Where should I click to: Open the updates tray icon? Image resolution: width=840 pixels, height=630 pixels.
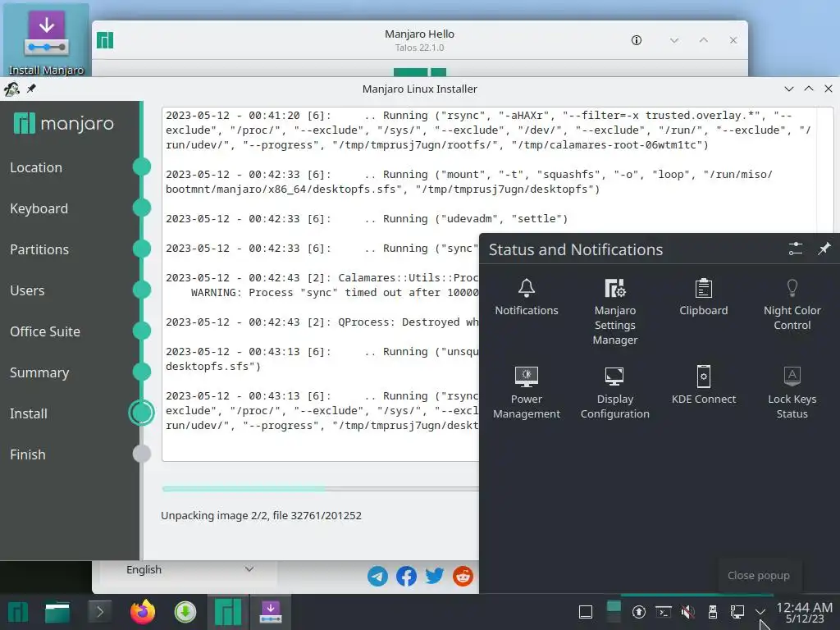(x=638, y=612)
